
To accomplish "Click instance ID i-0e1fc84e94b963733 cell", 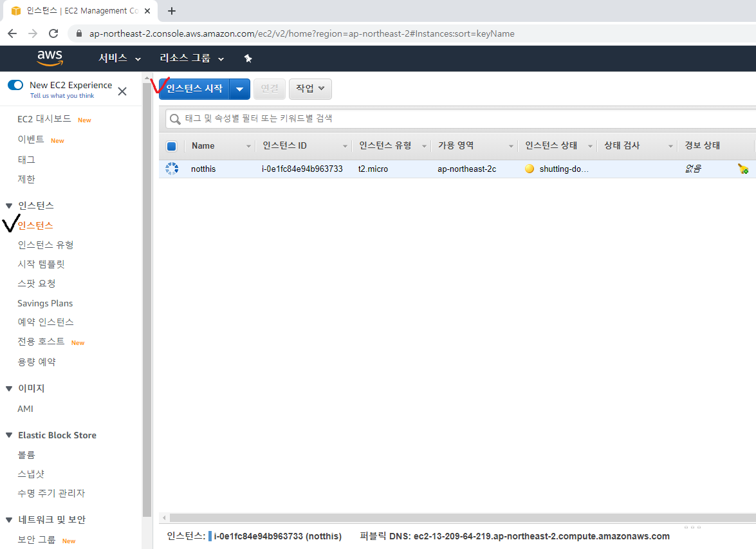I will point(302,169).
